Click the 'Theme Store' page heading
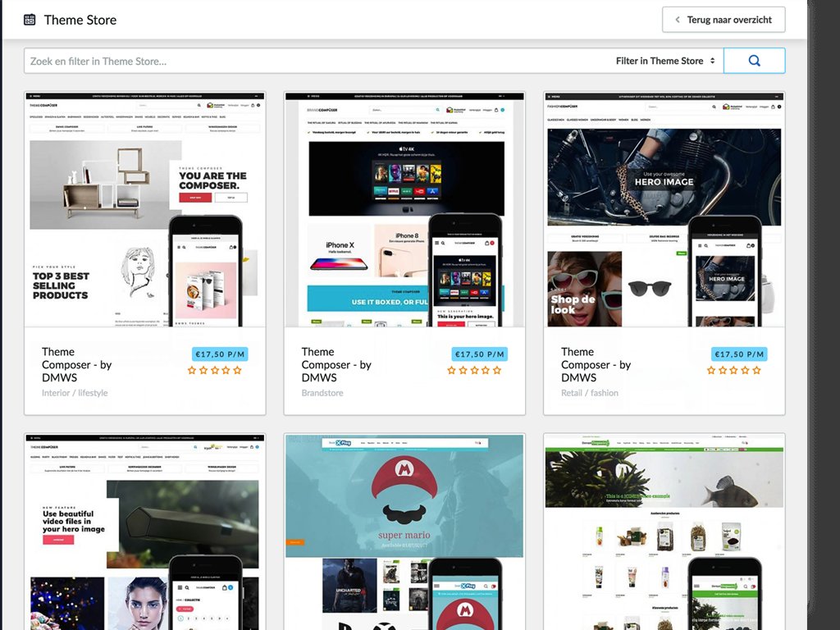 click(80, 20)
